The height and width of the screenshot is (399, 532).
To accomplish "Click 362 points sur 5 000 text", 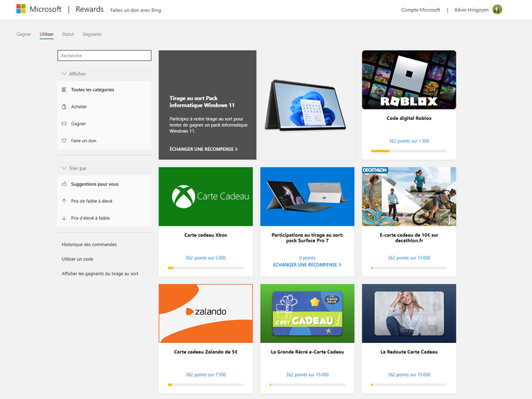I will [206, 258].
